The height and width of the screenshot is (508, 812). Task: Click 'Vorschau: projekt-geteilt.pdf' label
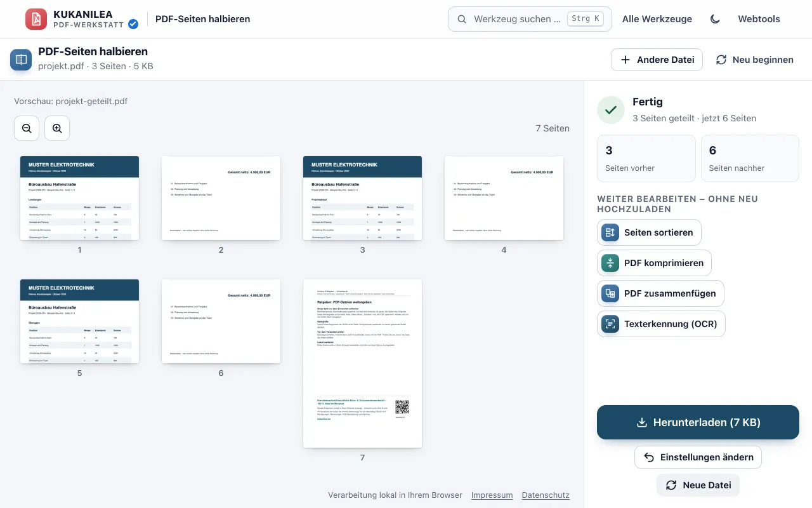71,101
